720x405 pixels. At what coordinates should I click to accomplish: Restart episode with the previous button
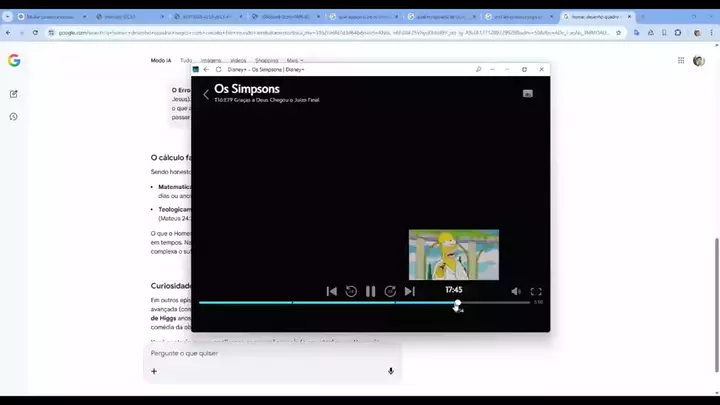click(332, 291)
